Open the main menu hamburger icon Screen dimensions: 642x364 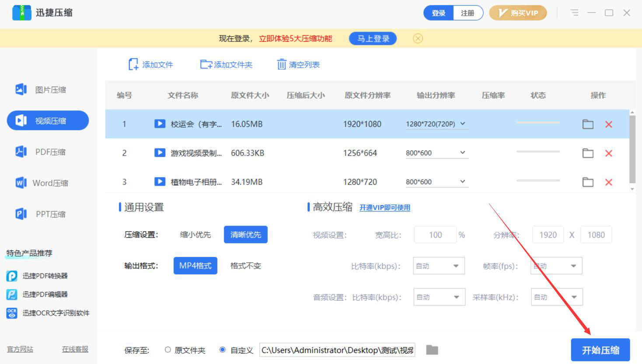574,13
